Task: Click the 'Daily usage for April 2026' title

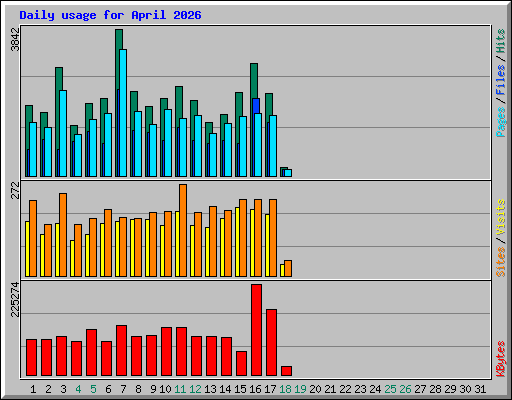Action: (110, 15)
